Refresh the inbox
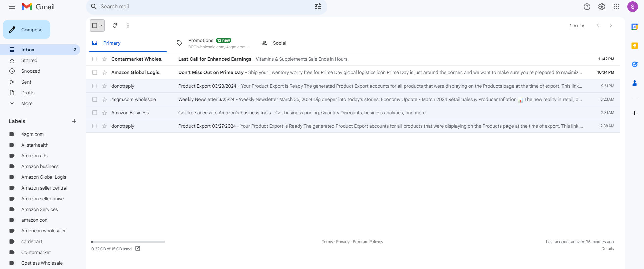The image size is (644, 269). click(115, 25)
